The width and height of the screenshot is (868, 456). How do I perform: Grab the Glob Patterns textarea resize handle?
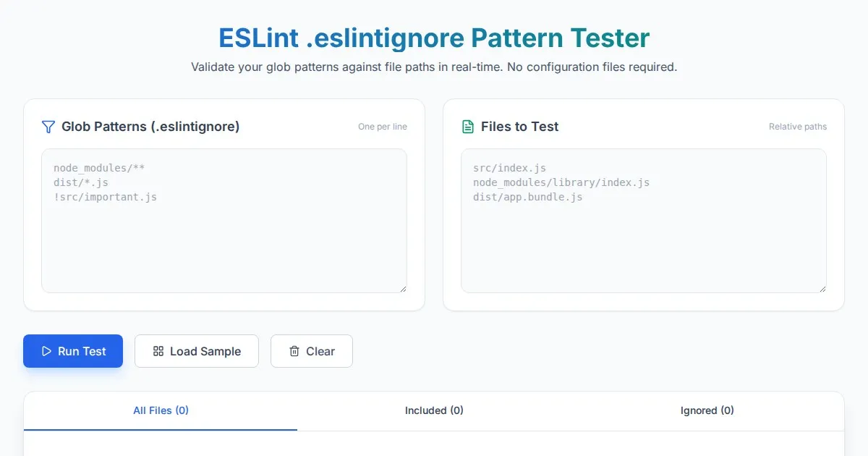[402, 288]
